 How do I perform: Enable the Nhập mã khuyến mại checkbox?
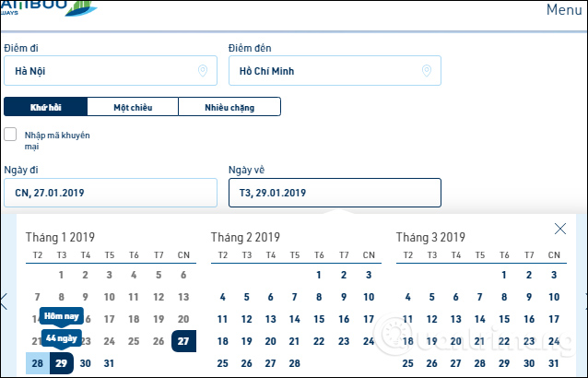(x=11, y=135)
